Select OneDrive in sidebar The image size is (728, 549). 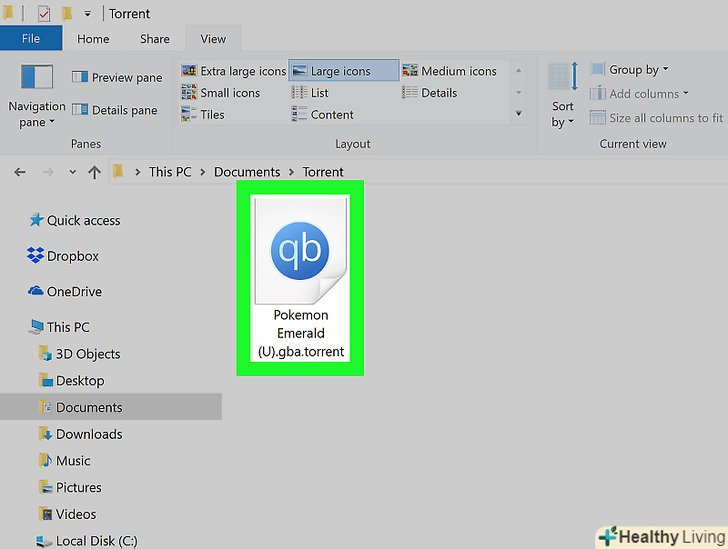pyautogui.click(x=65, y=292)
